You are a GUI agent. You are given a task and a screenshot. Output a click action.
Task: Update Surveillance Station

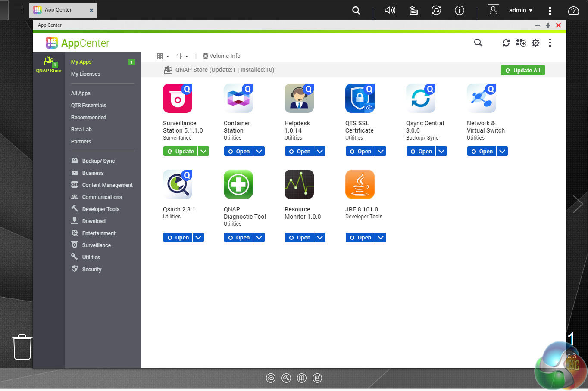point(180,152)
